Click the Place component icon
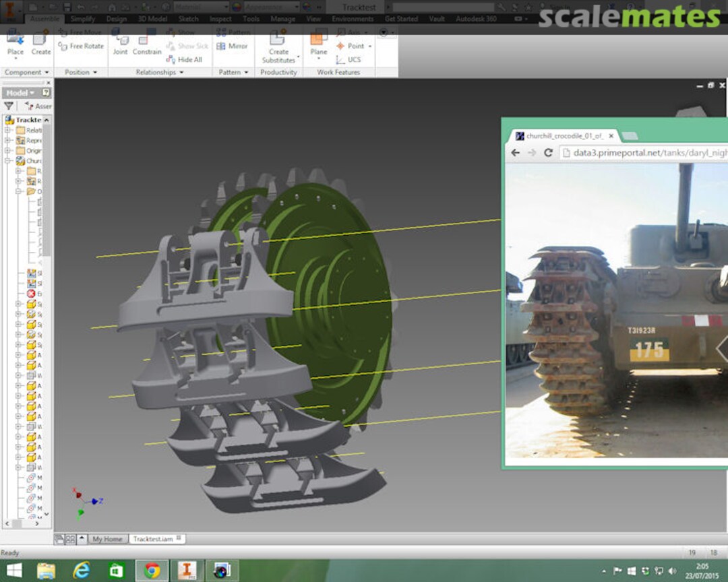This screenshot has height=582, width=728. point(15,42)
